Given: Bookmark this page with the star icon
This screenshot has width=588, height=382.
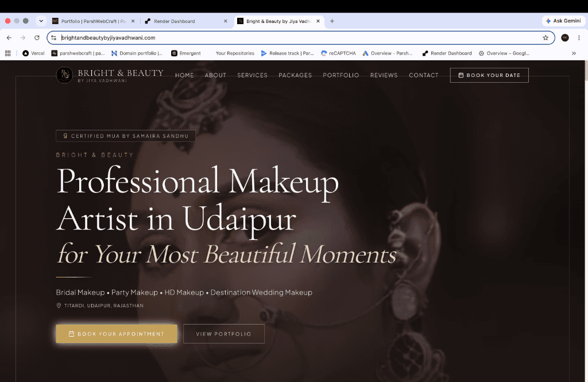Looking at the screenshot, I should point(546,37).
